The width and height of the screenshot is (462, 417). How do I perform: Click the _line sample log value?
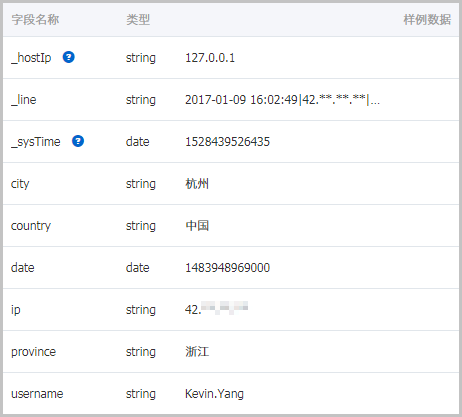point(282,100)
